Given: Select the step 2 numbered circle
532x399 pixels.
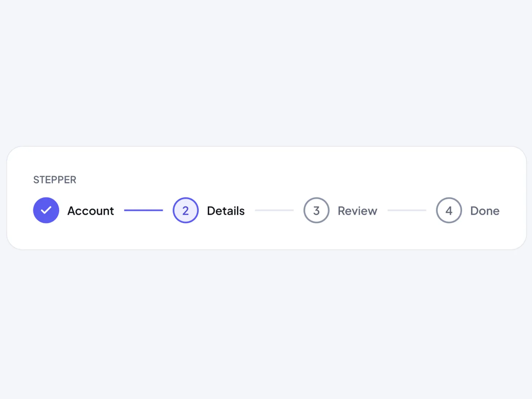Looking at the screenshot, I should click(185, 210).
